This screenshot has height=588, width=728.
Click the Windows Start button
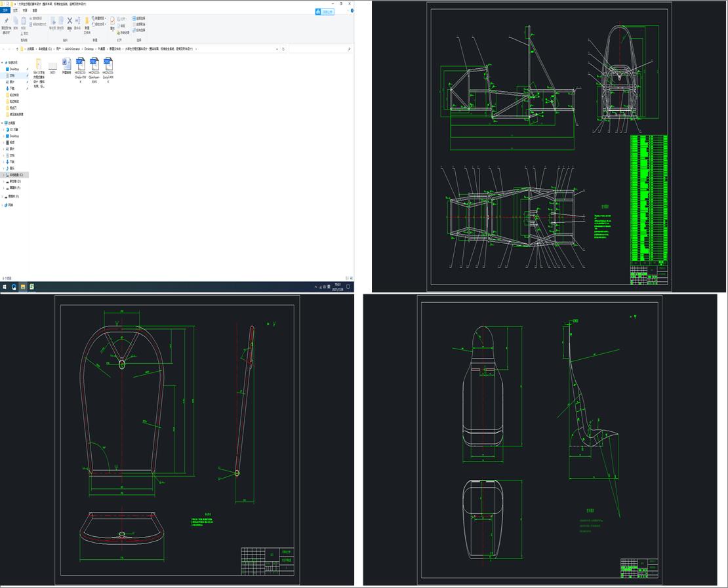click(x=5, y=286)
